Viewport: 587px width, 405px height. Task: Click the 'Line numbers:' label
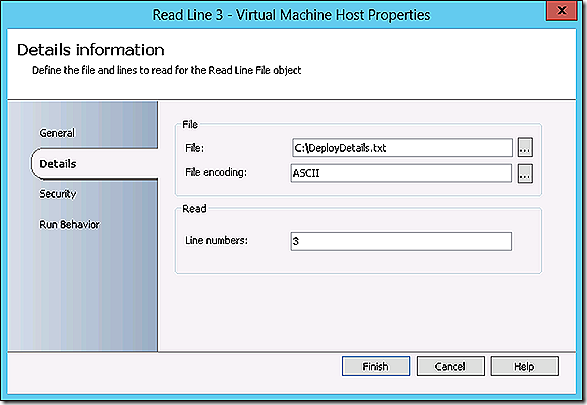point(216,240)
